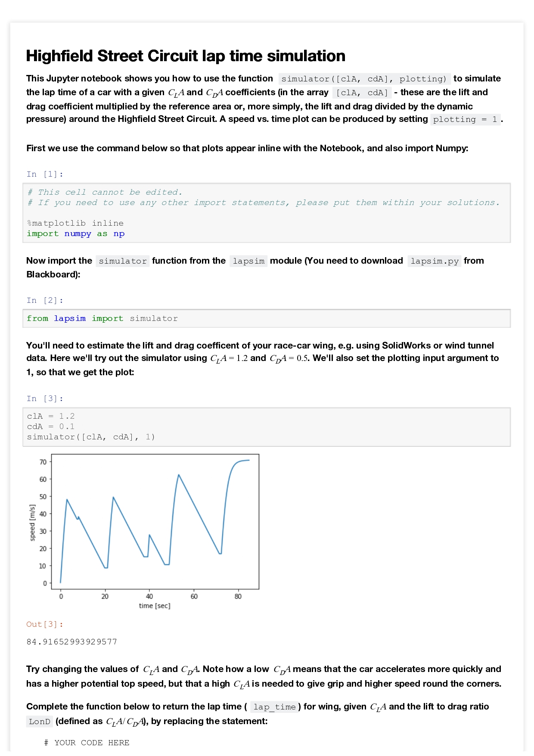Screen dimensions: 534x756
Task: Click the speed vs time line plot
Action: pyautogui.click(x=155, y=521)
